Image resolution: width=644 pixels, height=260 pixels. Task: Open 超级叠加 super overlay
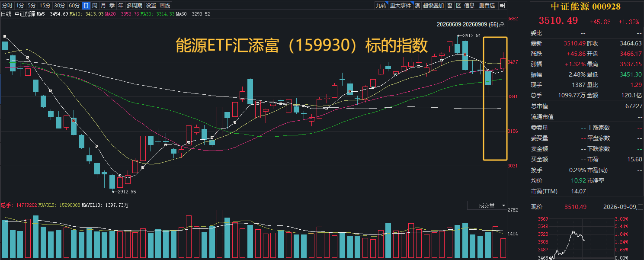tap(433, 6)
